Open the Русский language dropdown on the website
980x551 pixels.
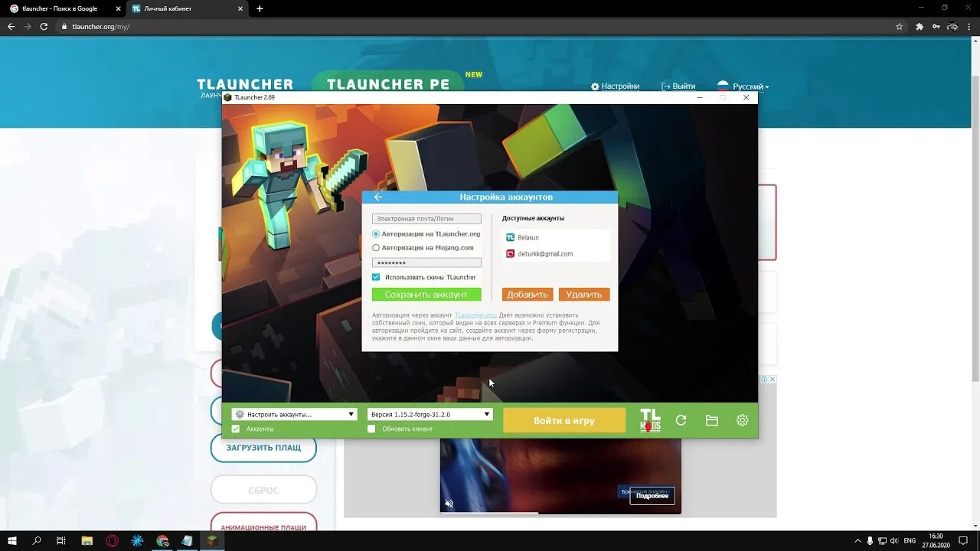[743, 86]
